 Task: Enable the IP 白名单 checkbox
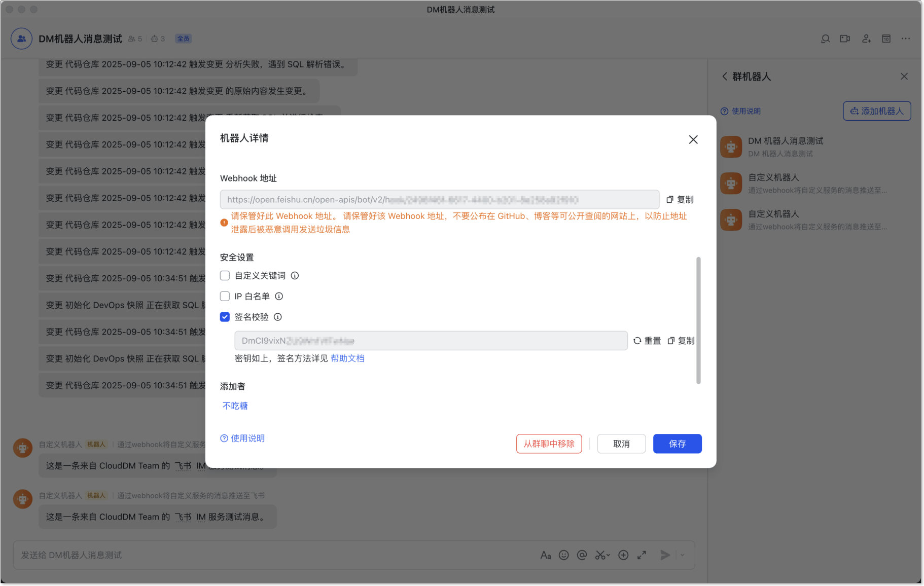[x=225, y=297]
